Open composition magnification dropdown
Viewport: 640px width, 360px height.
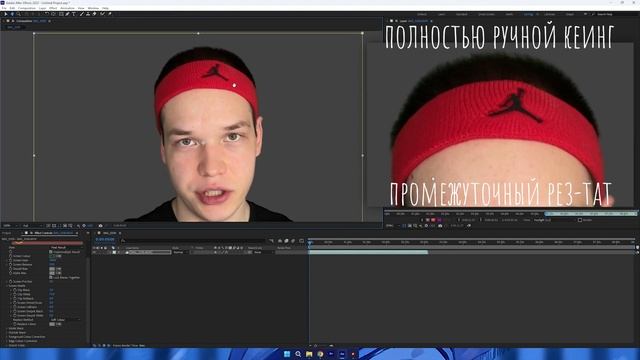point(10,226)
